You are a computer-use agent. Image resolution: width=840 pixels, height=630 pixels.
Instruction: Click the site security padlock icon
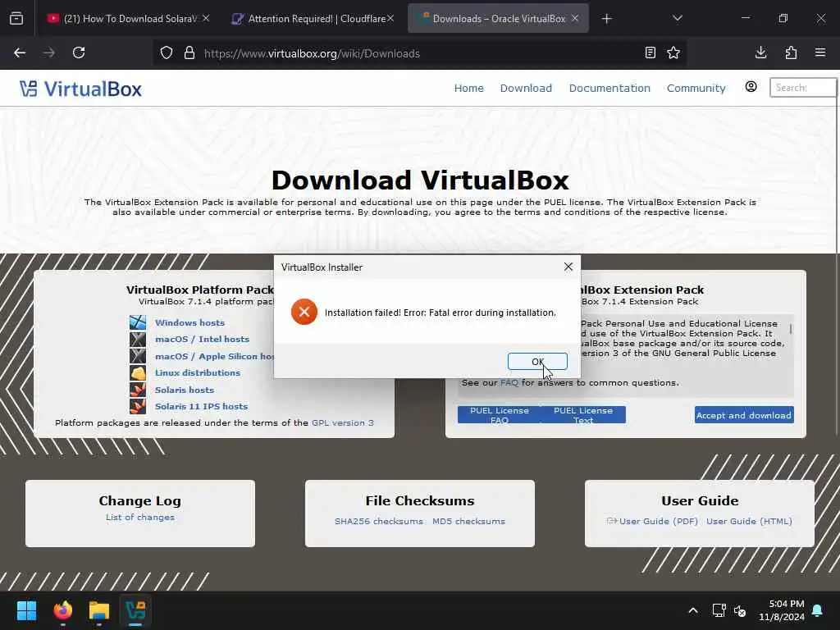(x=189, y=53)
